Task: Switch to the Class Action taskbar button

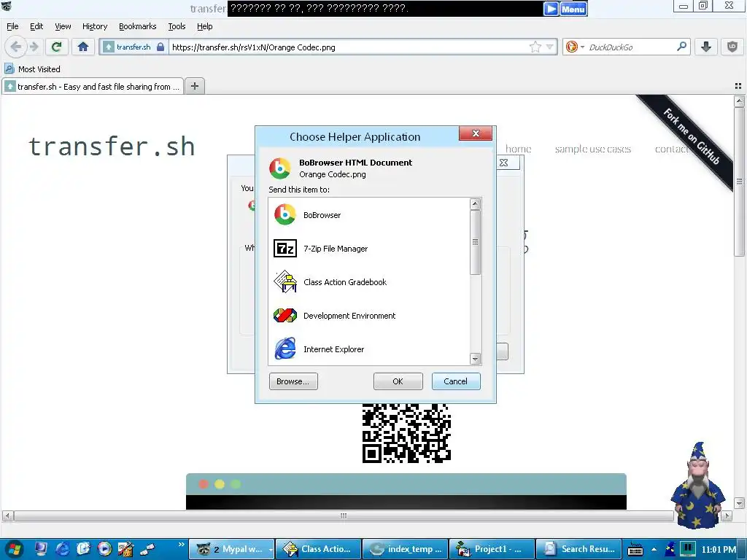Action: pyautogui.click(x=318, y=549)
